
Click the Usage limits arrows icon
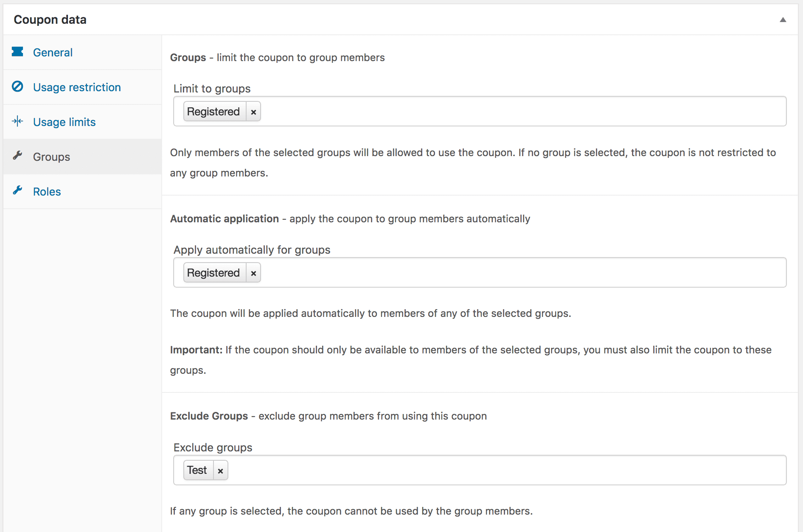click(x=17, y=121)
